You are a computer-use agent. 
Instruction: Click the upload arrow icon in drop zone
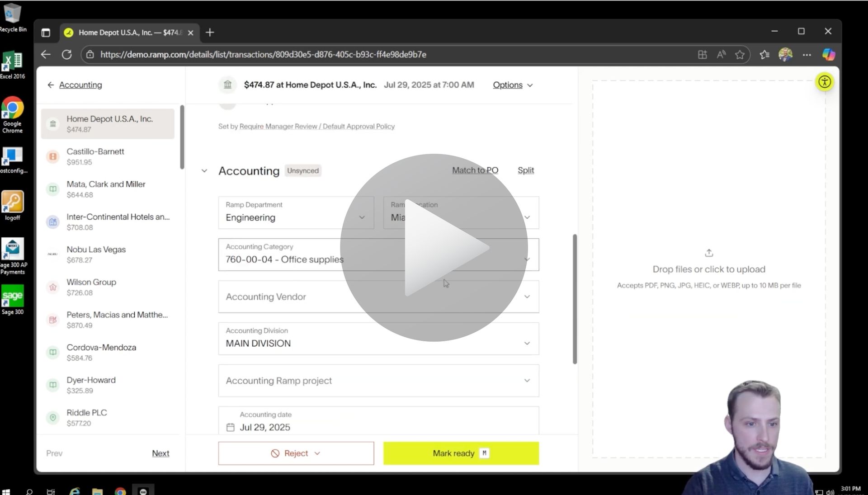(708, 253)
